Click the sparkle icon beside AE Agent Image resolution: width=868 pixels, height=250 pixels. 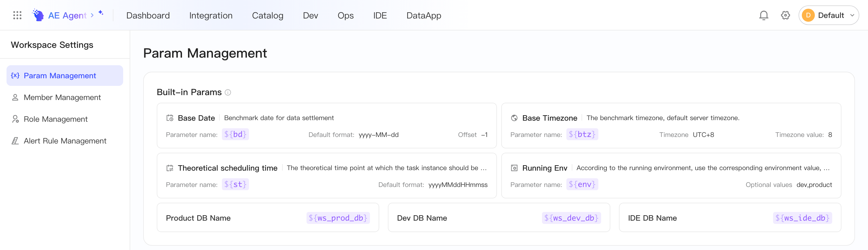tap(101, 12)
